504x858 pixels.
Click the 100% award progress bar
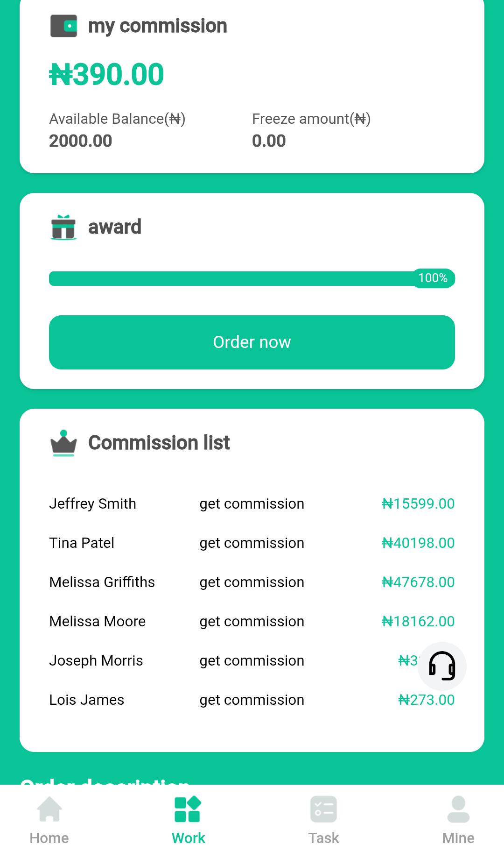(x=252, y=278)
